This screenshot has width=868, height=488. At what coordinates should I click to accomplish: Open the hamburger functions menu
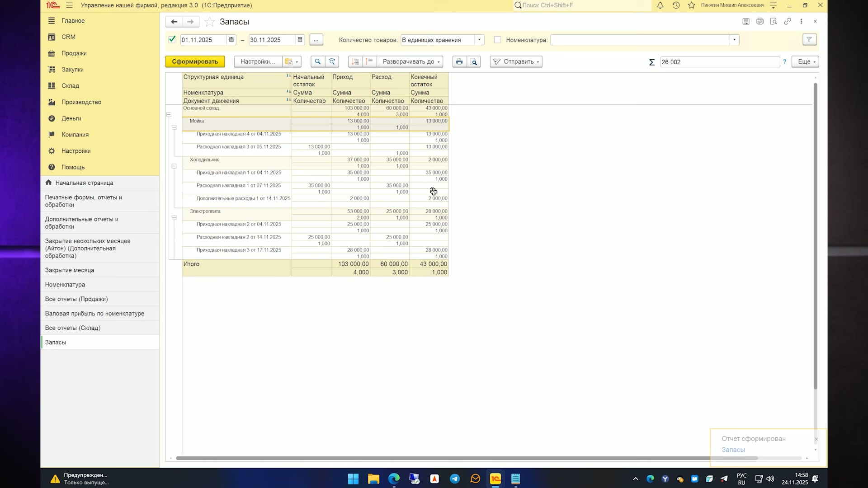click(x=69, y=5)
